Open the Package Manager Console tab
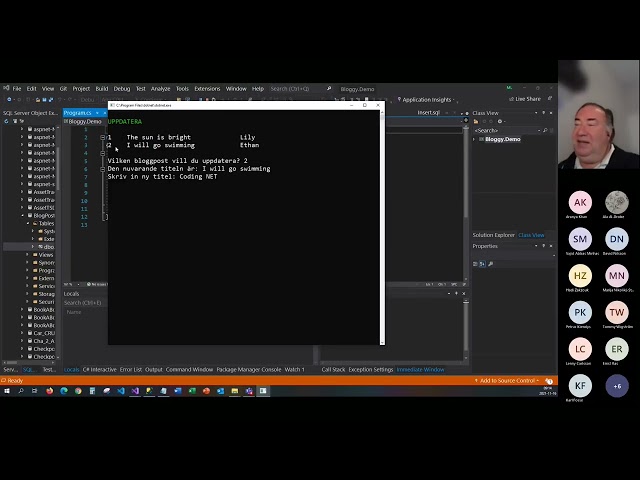The image size is (640, 480). pos(248,369)
